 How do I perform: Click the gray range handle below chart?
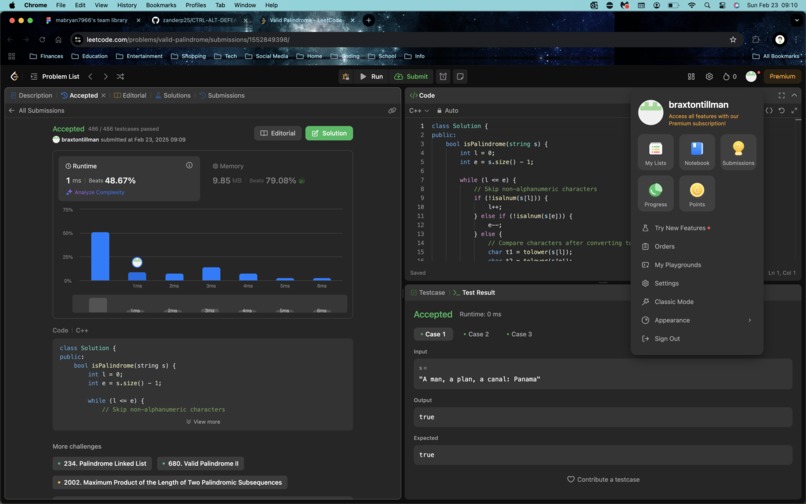98,304
